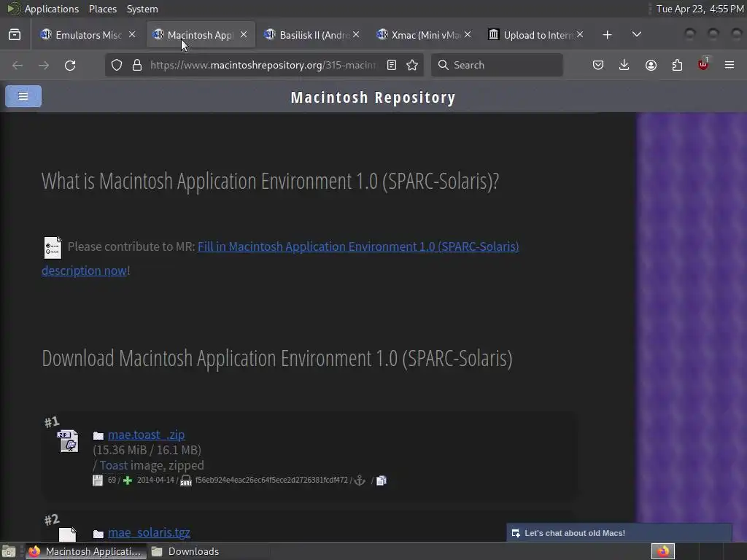Select Macintosh Applicati... Firefox taskbar entry

click(x=86, y=551)
